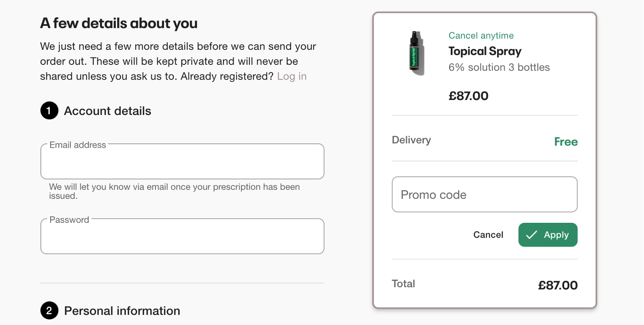Open the Log in link

tap(292, 76)
